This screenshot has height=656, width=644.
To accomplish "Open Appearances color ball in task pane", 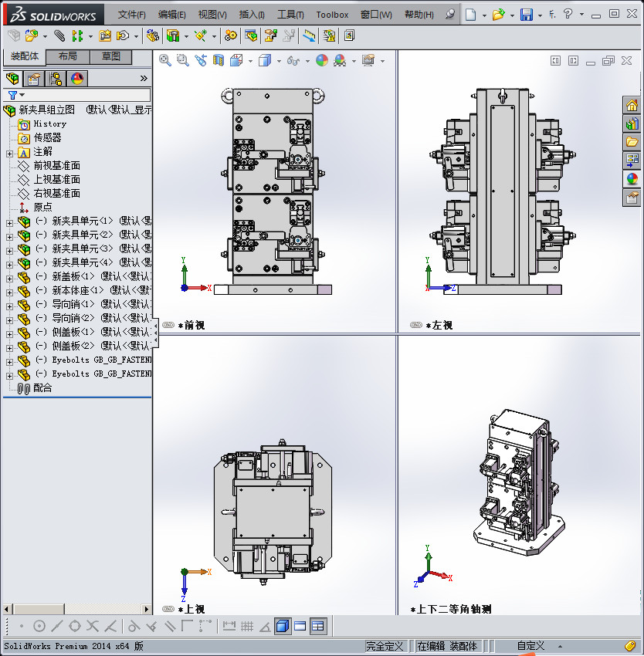I will click(632, 178).
